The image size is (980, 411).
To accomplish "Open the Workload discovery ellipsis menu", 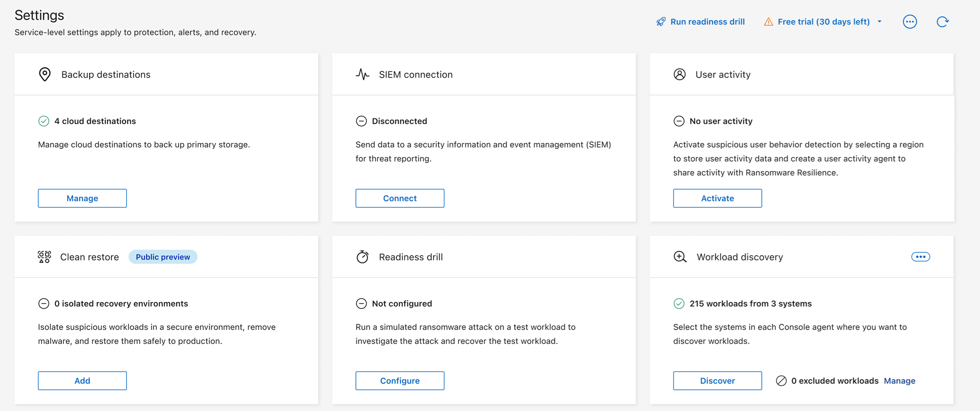I will pyautogui.click(x=921, y=257).
